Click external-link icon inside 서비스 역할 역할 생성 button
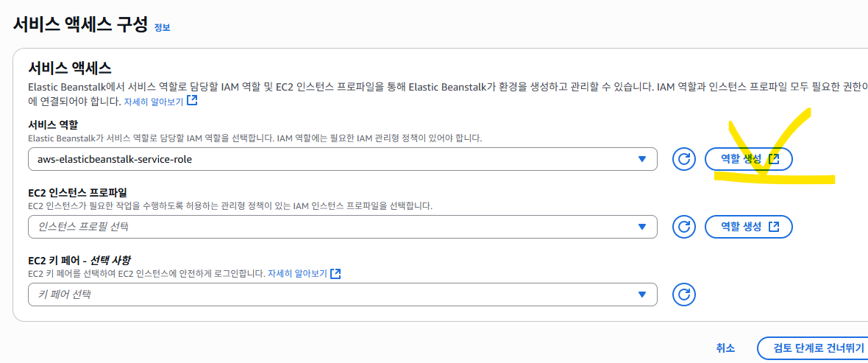The width and height of the screenshot is (868, 363). coord(775,159)
